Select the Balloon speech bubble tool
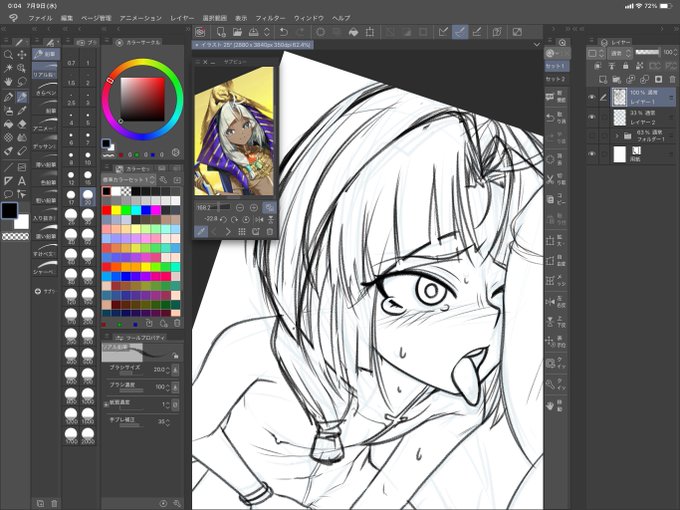Screen dimensions: 680x510 (x=8, y=194)
